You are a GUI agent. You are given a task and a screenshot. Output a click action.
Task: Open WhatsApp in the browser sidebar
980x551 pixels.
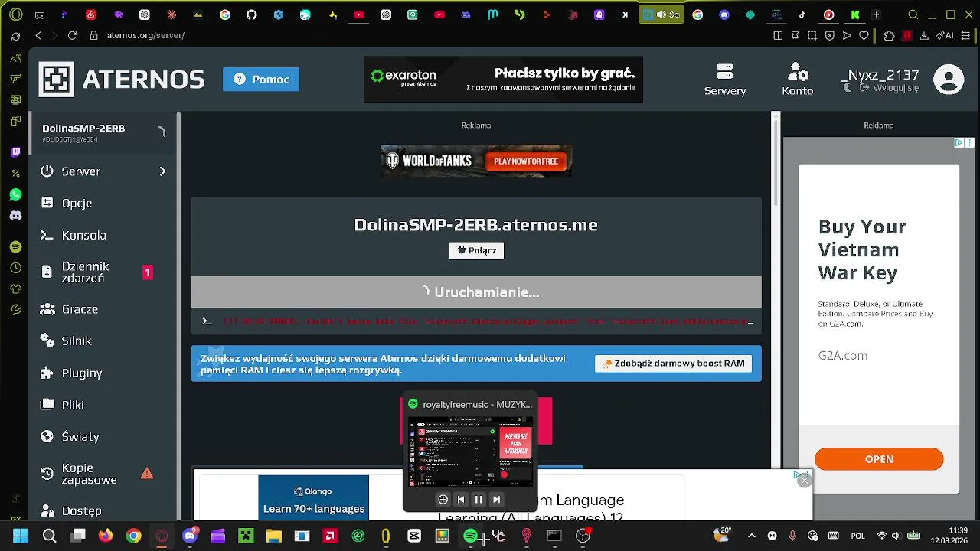(x=15, y=195)
